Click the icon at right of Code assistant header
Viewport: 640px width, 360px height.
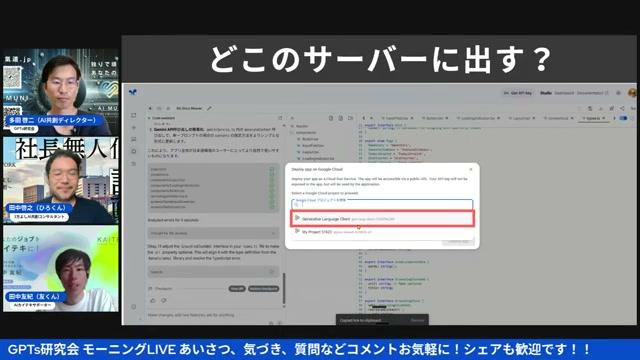(280, 118)
